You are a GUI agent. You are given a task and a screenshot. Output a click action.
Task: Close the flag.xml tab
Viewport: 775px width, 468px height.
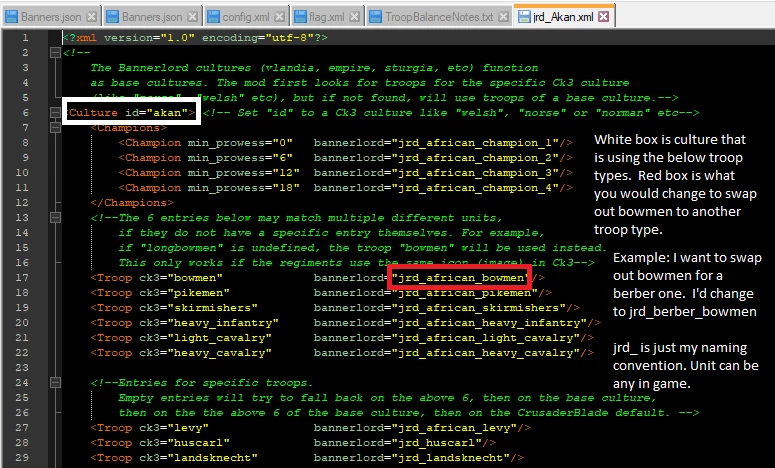coord(354,17)
